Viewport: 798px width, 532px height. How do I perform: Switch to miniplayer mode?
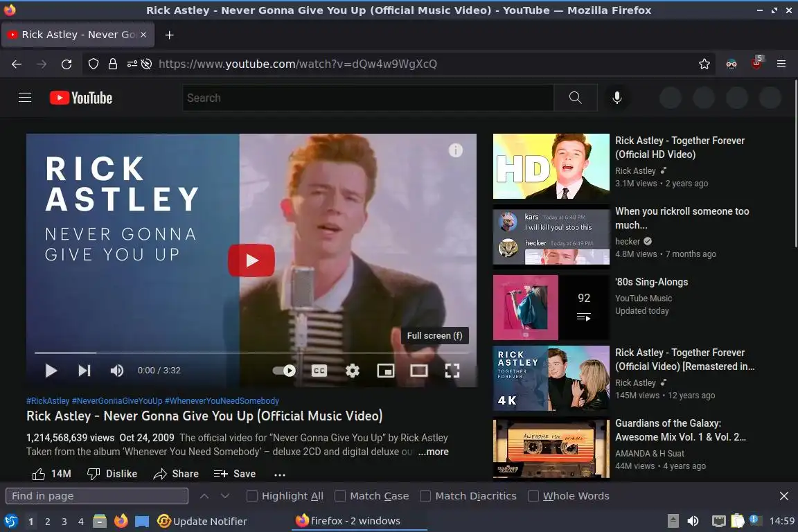[x=386, y=371]
